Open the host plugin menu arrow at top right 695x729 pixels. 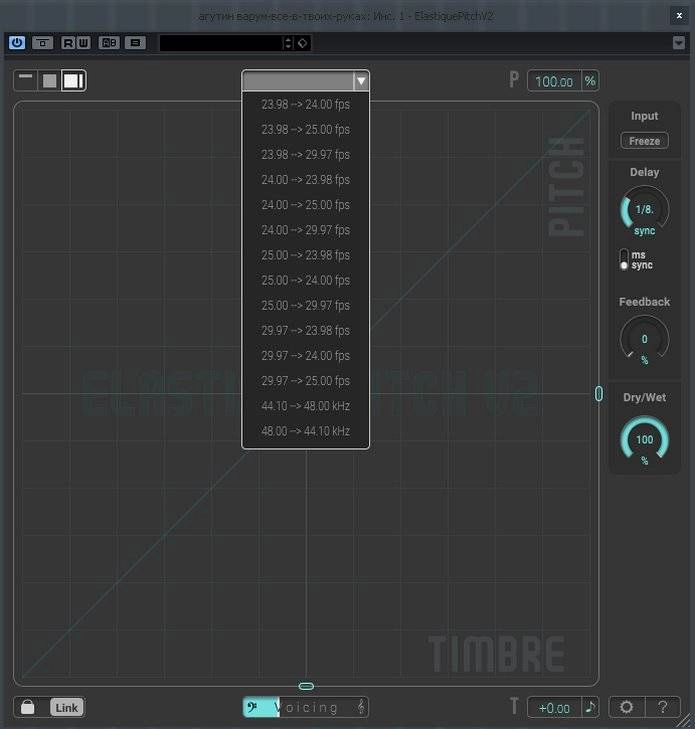[679, 43]
